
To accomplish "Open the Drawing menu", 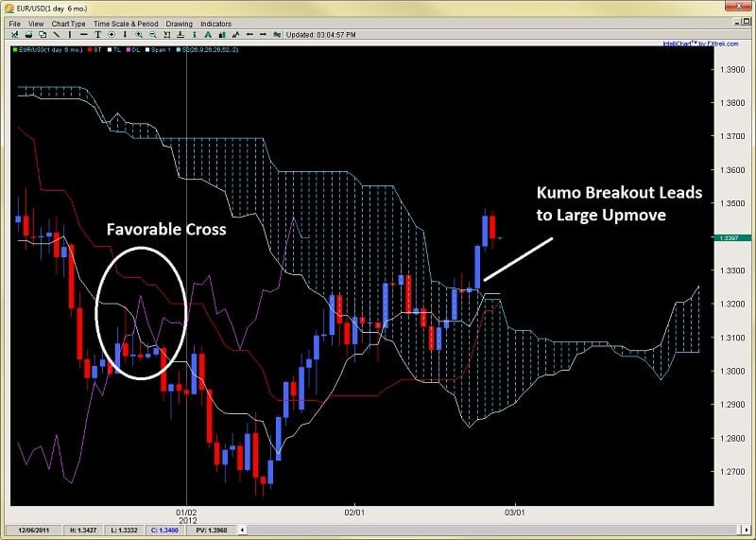I will coord(179,24).
